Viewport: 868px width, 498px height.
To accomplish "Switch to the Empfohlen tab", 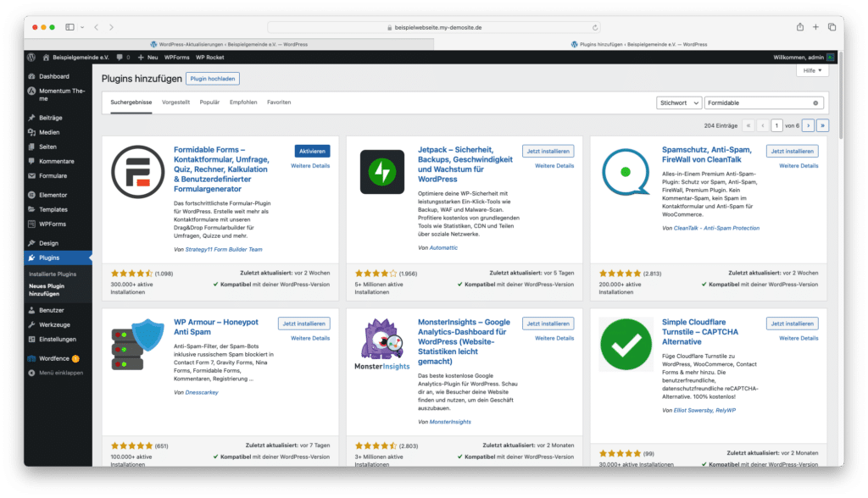I will (x=243, y=102).
